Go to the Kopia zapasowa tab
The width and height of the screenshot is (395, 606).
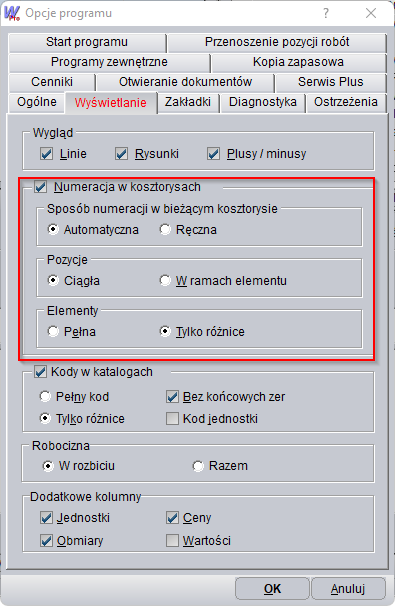coord(298,62)
